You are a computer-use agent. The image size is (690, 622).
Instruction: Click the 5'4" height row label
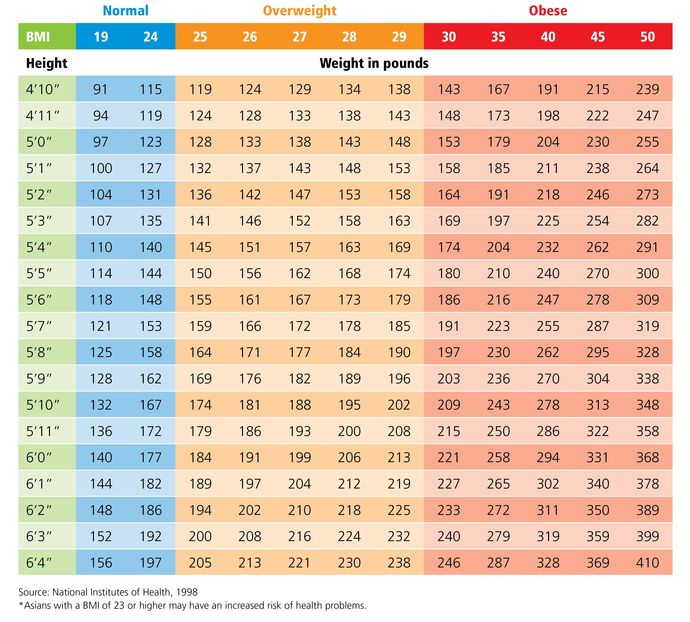46,244
